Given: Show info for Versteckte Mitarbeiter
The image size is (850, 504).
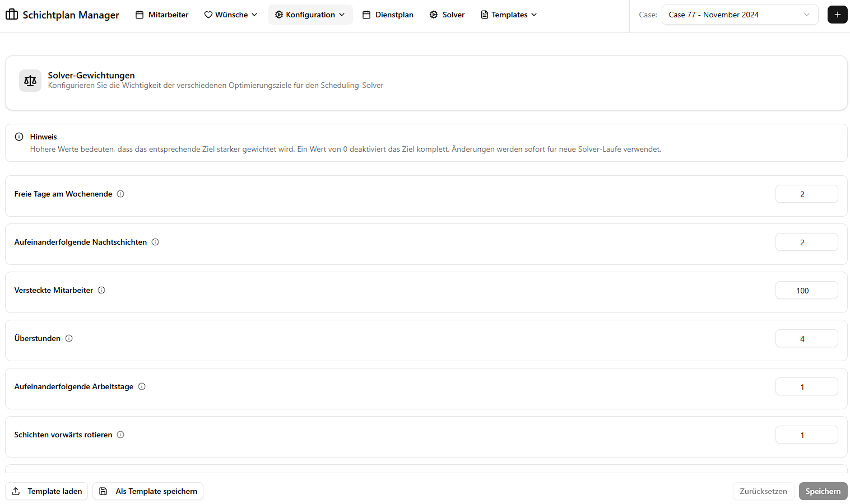Looking at the screenshot, I should (x=101, y=290).
